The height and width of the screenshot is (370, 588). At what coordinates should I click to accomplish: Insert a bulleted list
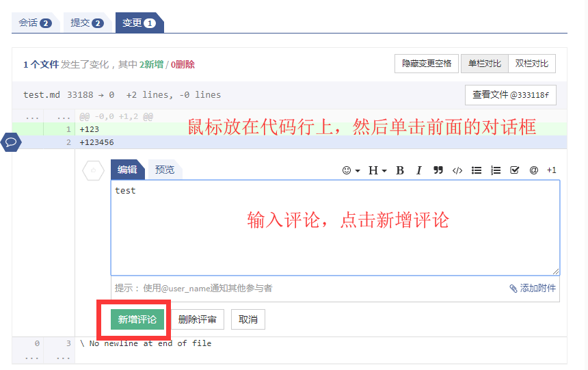[477, 170]
